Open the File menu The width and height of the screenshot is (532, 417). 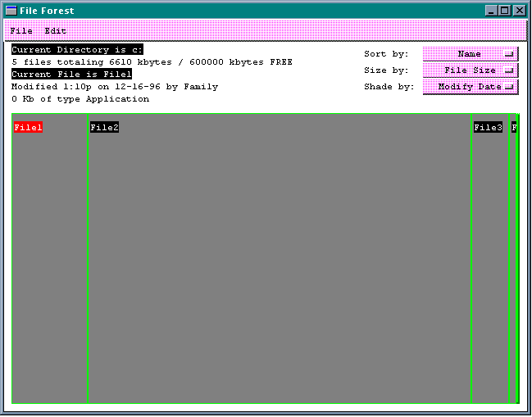point(21,30)
